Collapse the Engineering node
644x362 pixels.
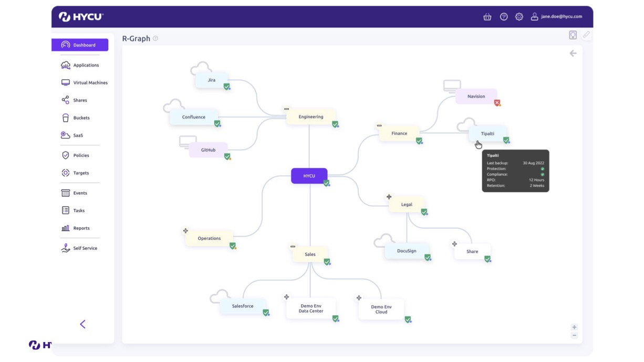(287, 109)
